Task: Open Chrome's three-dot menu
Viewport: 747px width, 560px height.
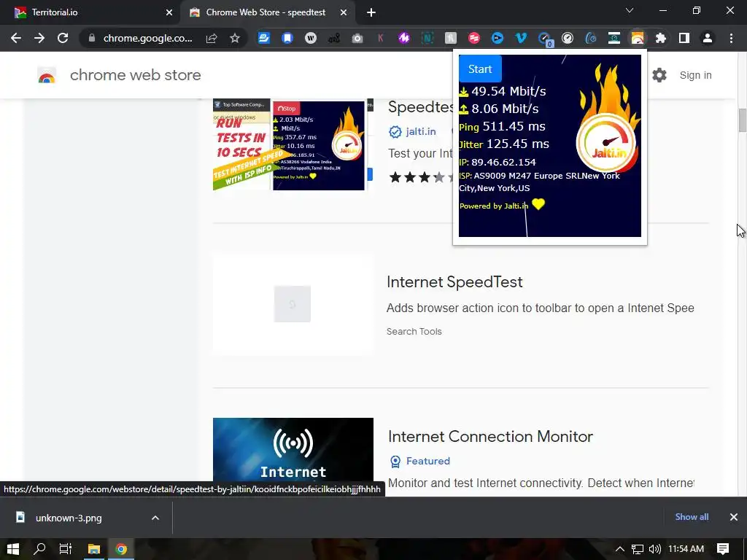Action: [x=731, y=38]
